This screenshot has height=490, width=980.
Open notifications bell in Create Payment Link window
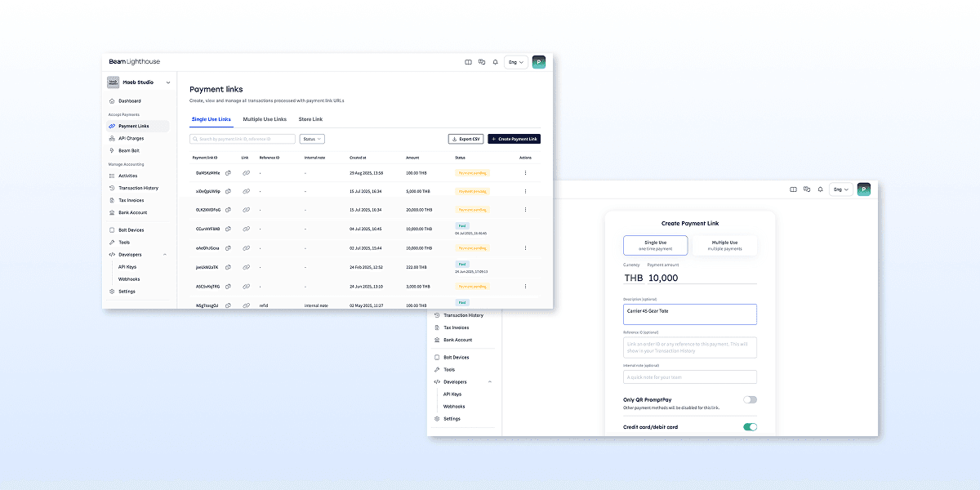point(820,189)
